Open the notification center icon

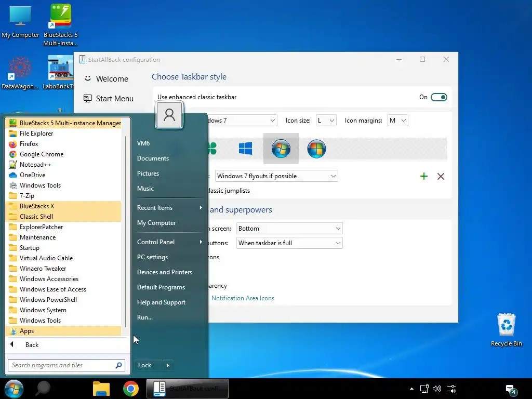tap(511, 390)
